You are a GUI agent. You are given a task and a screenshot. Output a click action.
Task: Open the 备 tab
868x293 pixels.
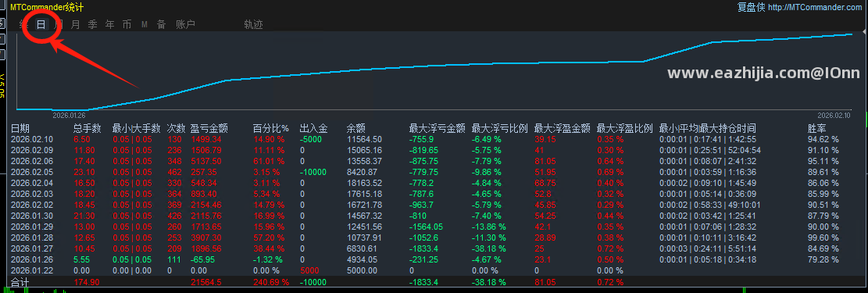point(161,24)
